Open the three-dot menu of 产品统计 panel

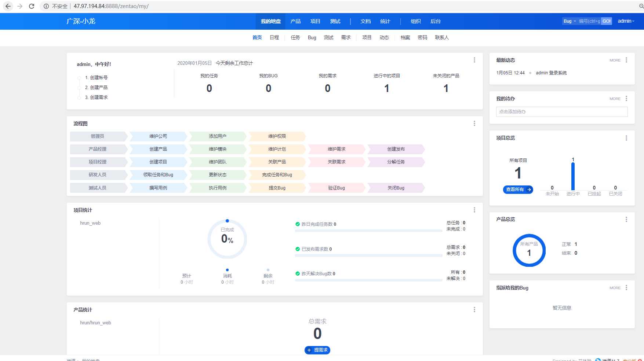(x=474, y=310)
